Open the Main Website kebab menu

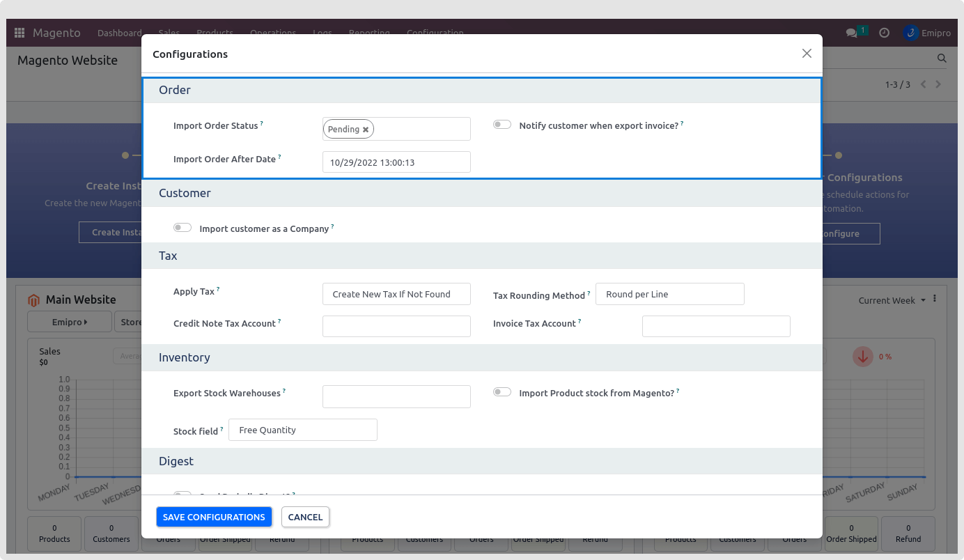click(935, 299)
